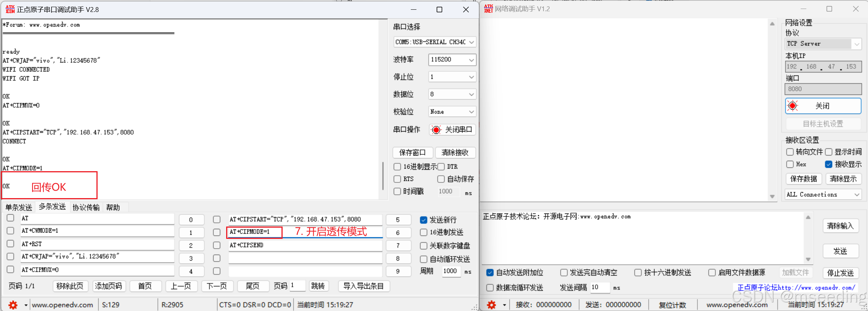Click 发送间隔 10 input field
This screenshot has width=868, height=311.
(x=600, y=287)
